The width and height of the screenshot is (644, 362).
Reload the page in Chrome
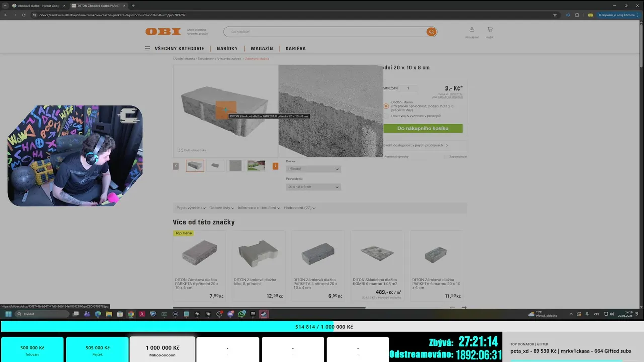click(24, 15)
